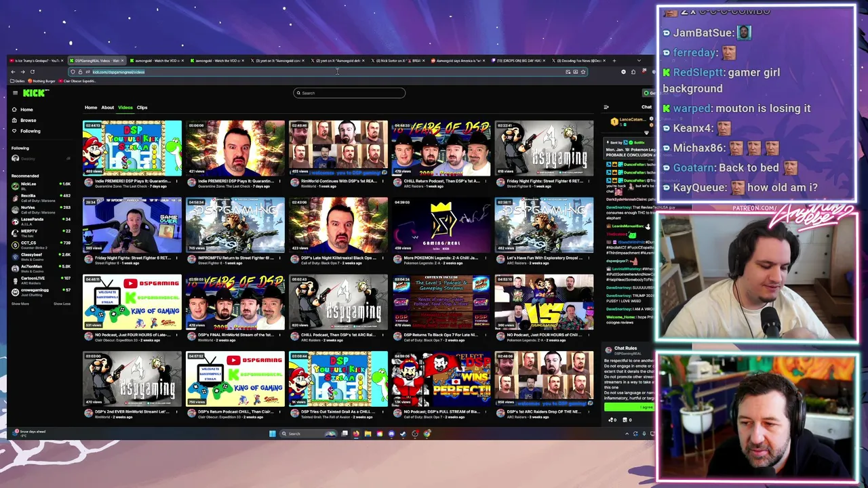Open the CHILL Return Podcast video thumbnail

(441, 148)
